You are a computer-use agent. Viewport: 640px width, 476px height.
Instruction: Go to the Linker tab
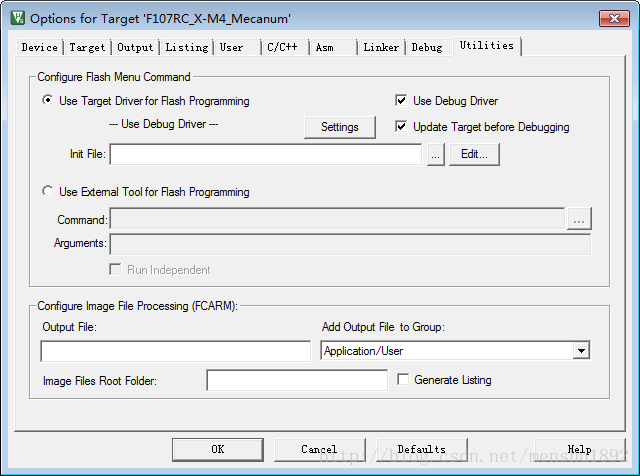381,47
